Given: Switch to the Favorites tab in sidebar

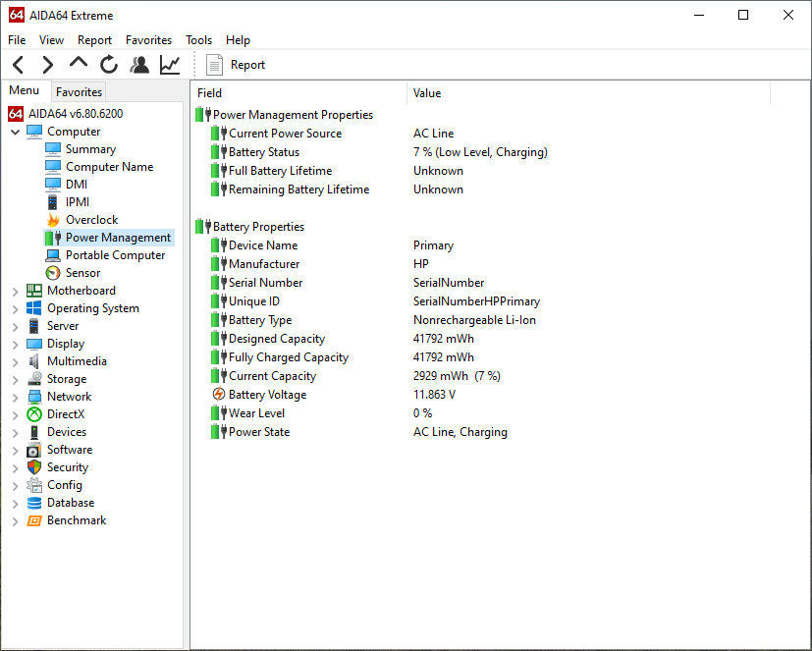Looking at the screenshot, I should click(x=79, y=91).
